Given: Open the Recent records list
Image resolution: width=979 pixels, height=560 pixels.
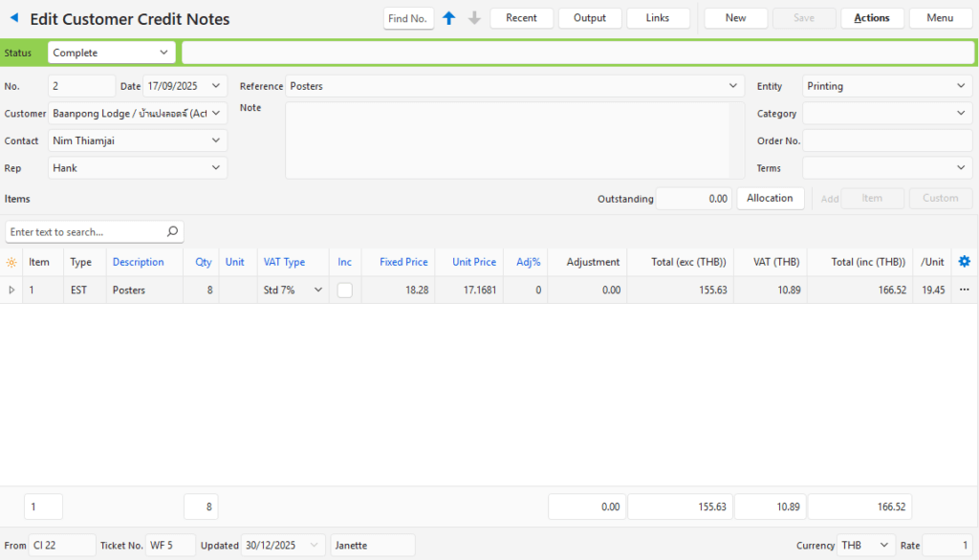Looking at the screenshot, I should coord(521,18).
